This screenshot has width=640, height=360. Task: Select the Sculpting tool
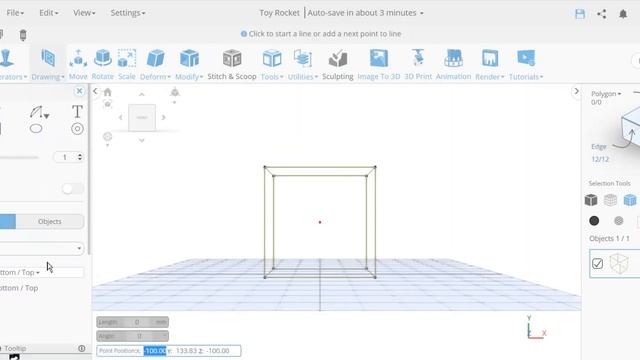pyautogui.click(x=338, y=64)
